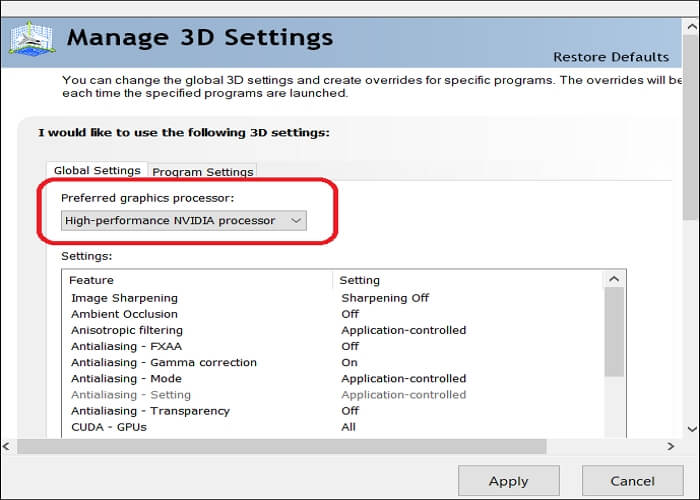Click the Setting column header
This screenshot has height=500, width=700.
click(x=360, y=280)
